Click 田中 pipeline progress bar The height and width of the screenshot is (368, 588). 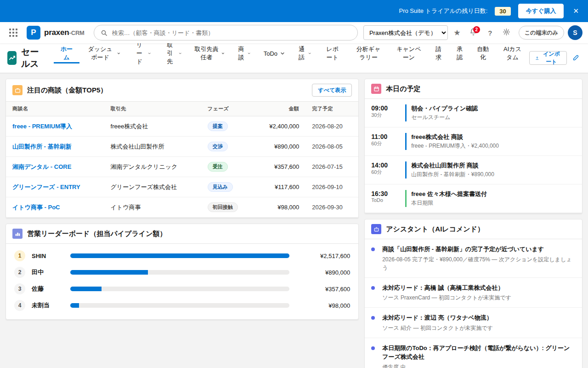pos(180,272)
